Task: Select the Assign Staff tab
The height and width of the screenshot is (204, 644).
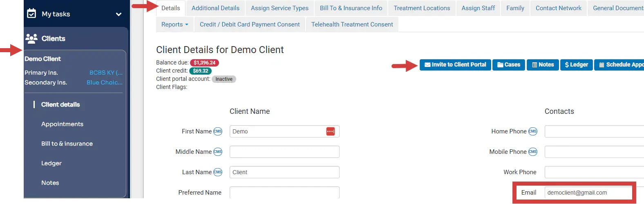Action: (478, 8)
